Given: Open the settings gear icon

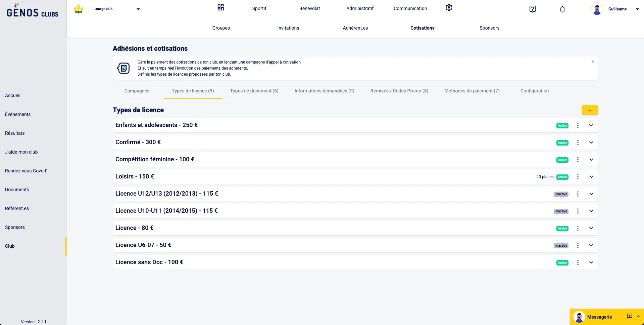Looking at the screenshot, I should 449,8.
